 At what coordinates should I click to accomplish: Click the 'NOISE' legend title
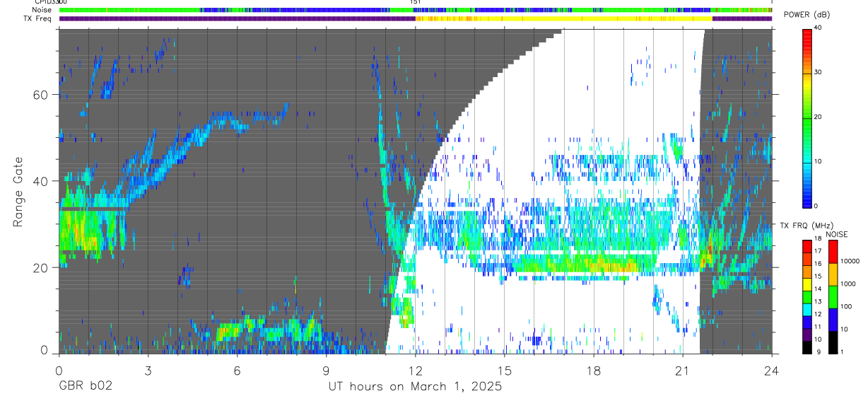[836, 234]
